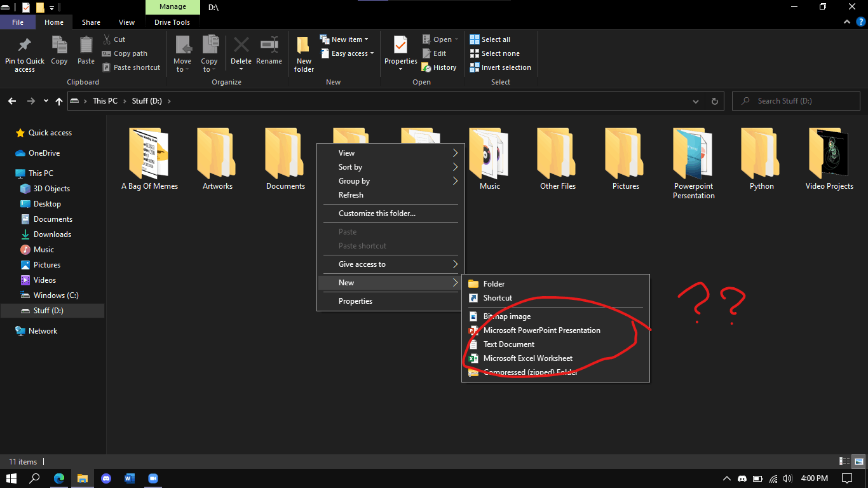Click the Search Stuff (D:) field
The width and height of the screenshot is (868, 488).
click(x=797, y=101)
